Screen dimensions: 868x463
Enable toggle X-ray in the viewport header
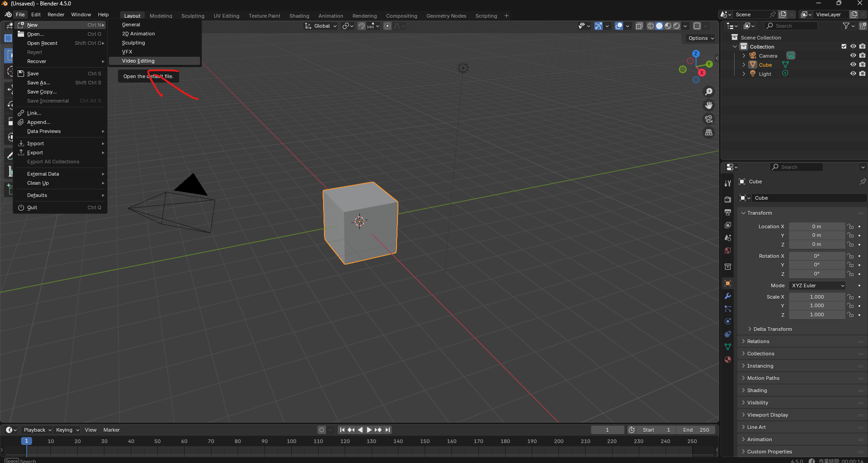(639, 26)
